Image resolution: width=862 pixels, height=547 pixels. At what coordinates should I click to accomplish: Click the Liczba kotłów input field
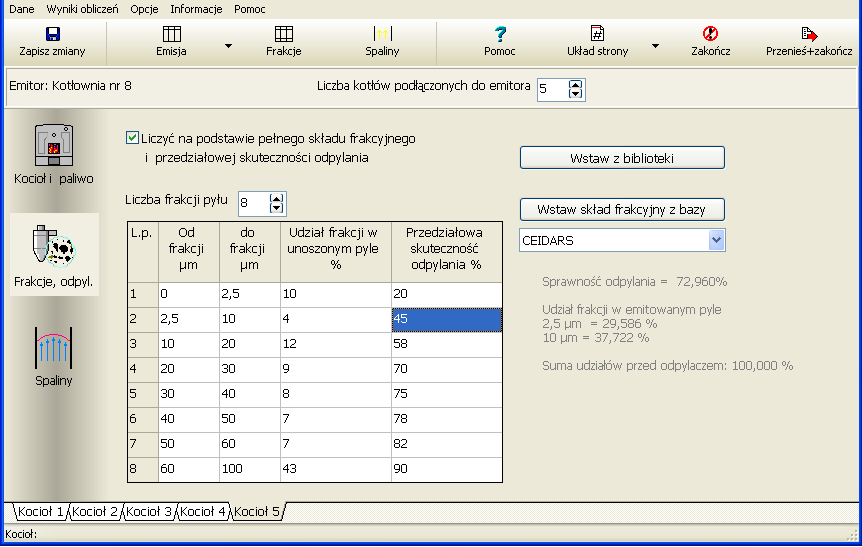pyautogui.click(x=552, y=89)
